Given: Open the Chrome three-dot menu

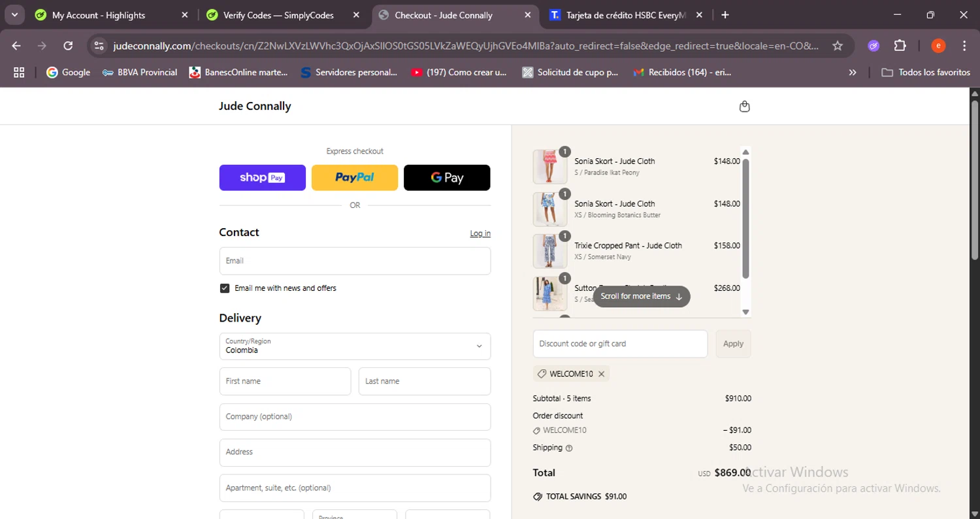Looking at the screenshot, I should pyautogui.click(x=964, y=46).
